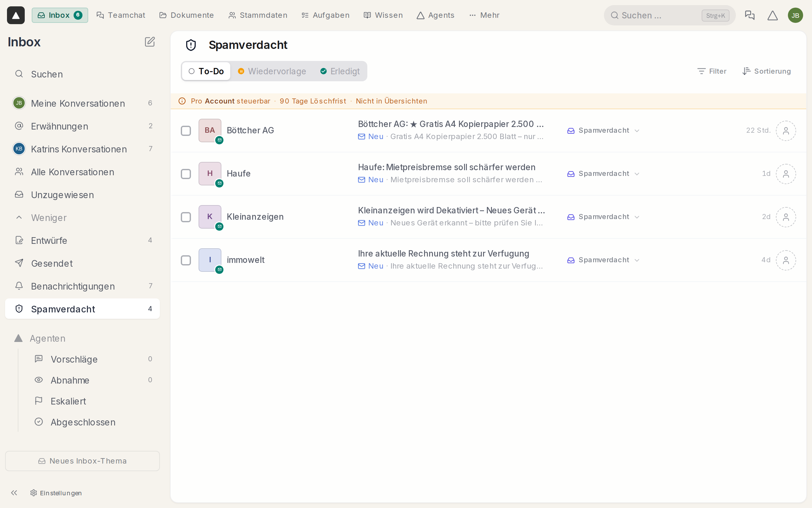Viewport: 812px width, 508px height.
Task: Open Filter options
Action: [x=711, y=71]
